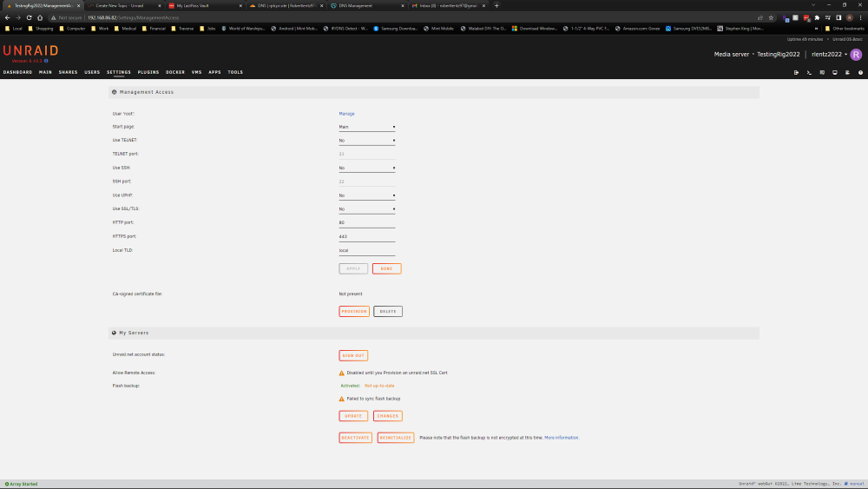
Task: Click the DONE button
Action: (386, 268)
